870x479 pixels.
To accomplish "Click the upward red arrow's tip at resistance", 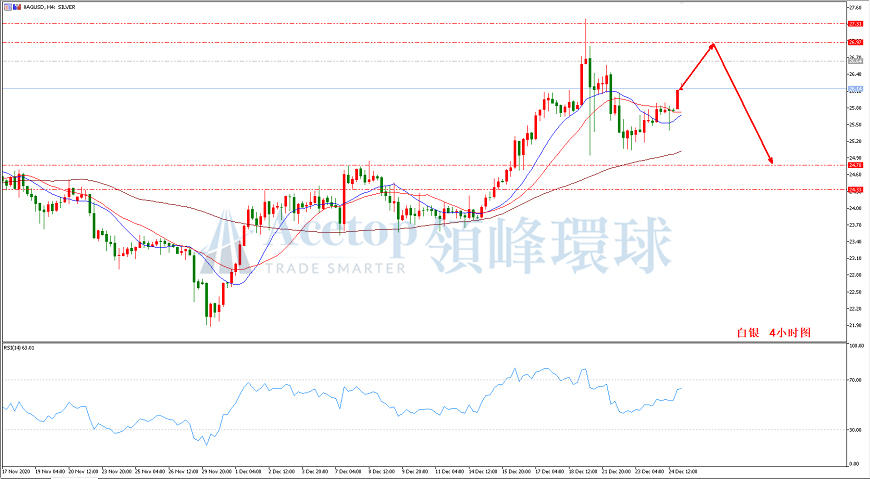I will (714, 44).
